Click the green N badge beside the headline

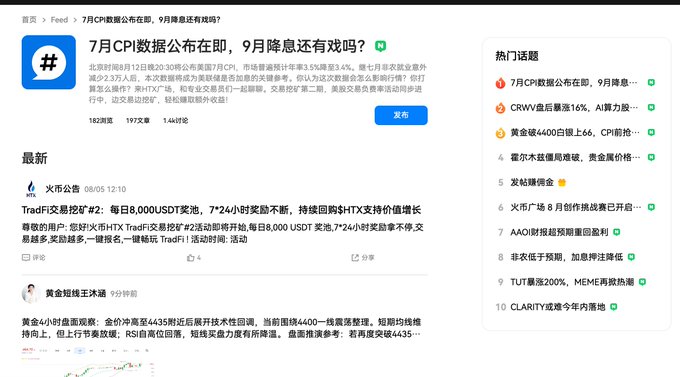coord(380,46)
